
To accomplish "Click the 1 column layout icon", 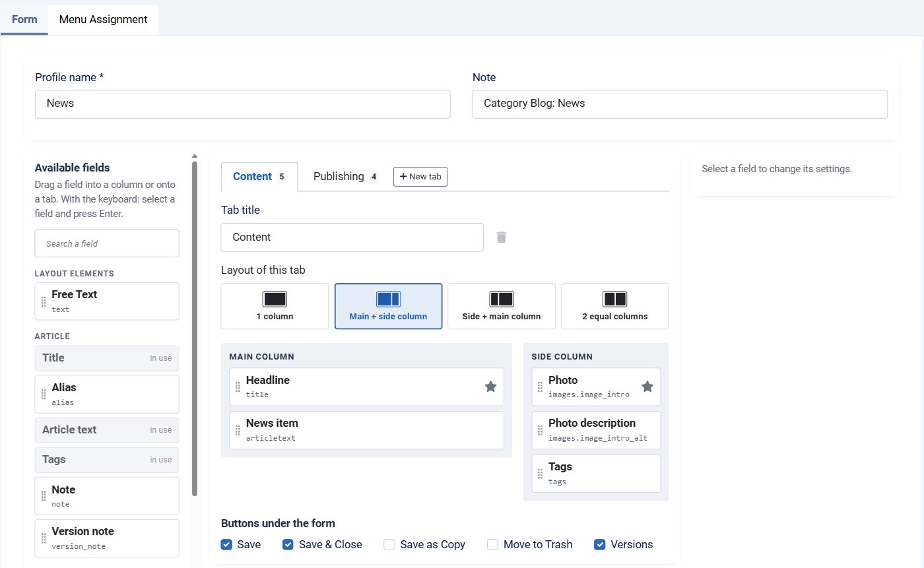I will click(275, 300).
